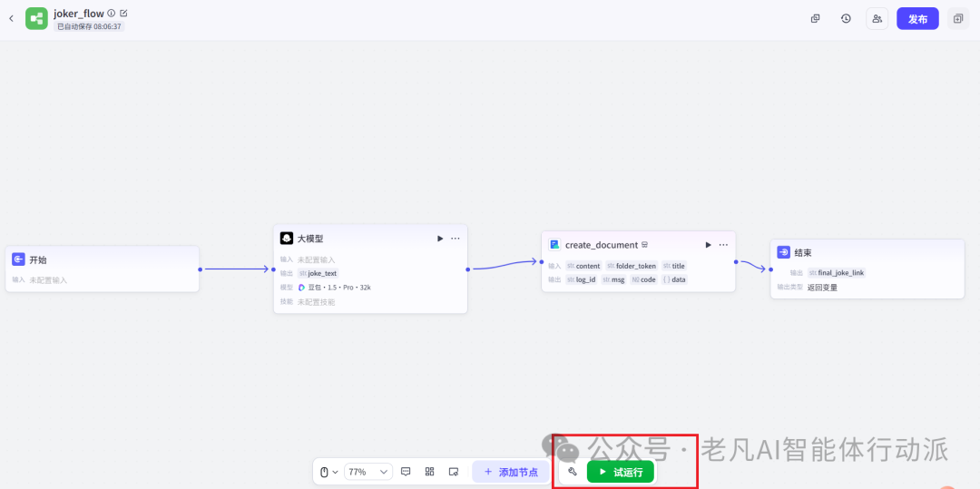
Task: Click the 返回变量 output type value
Action: tap(822, 288)
